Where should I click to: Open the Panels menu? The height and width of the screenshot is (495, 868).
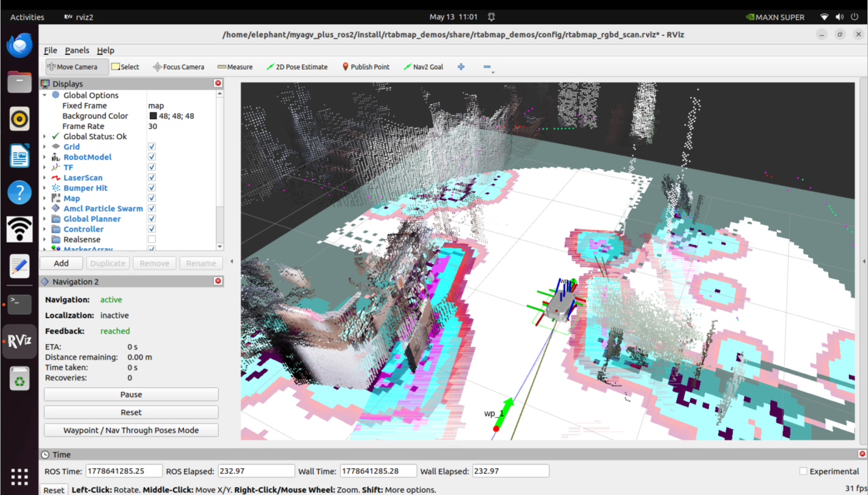pyautogui.click(x=77, y=50)
